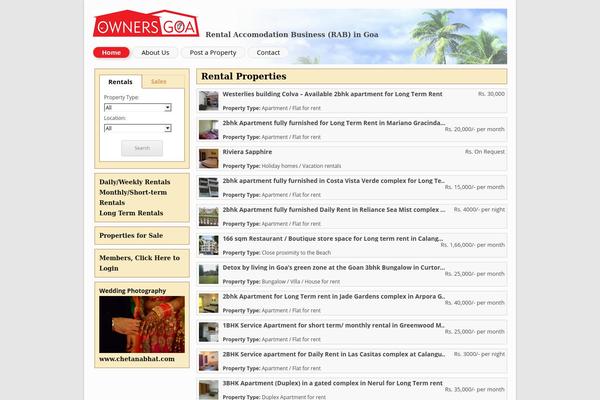The image size is (600, 400).
Task: Click Members, Click Here to Login
Action: click(x=139, y=263)
